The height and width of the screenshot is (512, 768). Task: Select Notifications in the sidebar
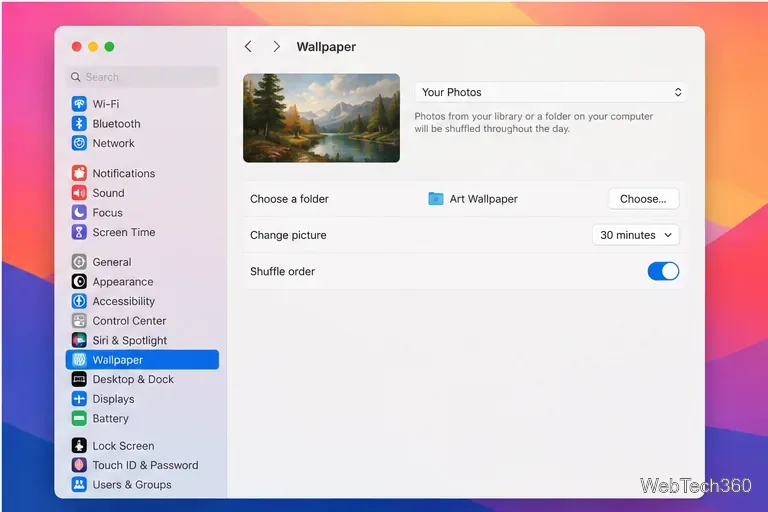point(124,173)
